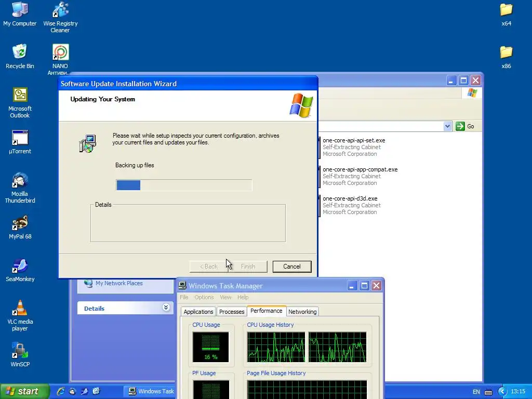Viewport: 532px width, 399px height.
Task: Open the x64 folder on desktop
Action: click(x=506, y=14)
